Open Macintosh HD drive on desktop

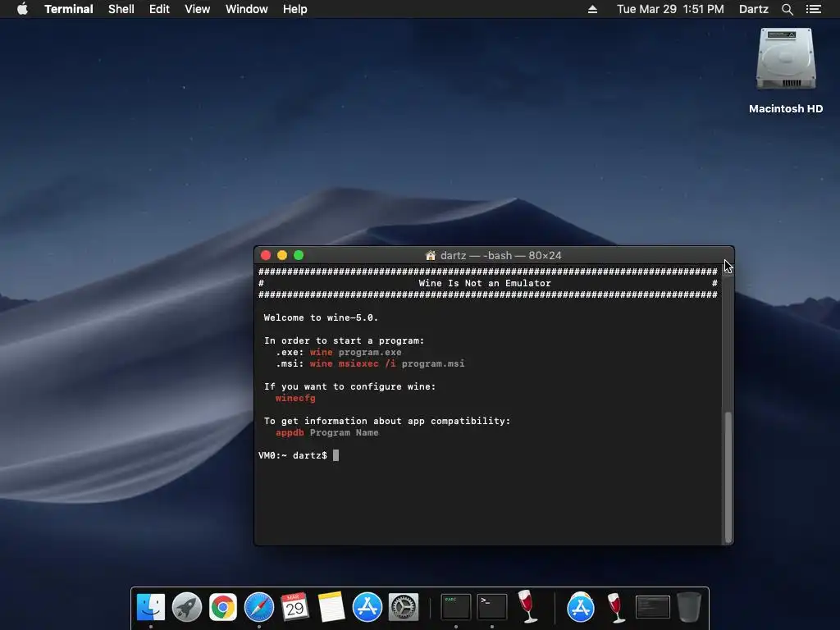[x=785, y=71]
